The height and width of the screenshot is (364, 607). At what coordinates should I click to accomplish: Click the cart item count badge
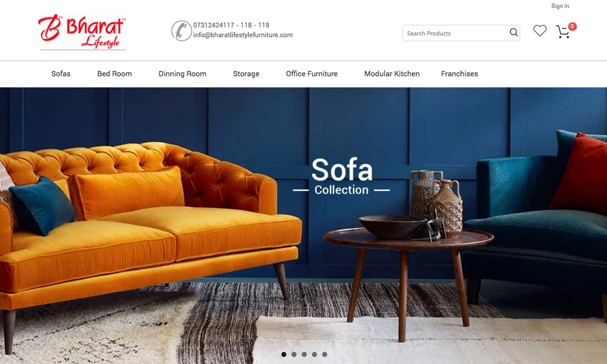[x=572, y=26]
